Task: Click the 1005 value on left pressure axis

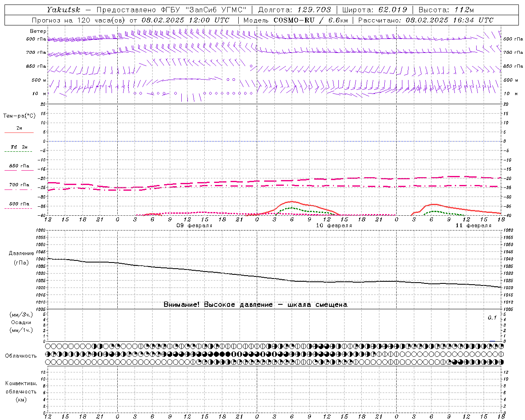Action: coord(41,309)
